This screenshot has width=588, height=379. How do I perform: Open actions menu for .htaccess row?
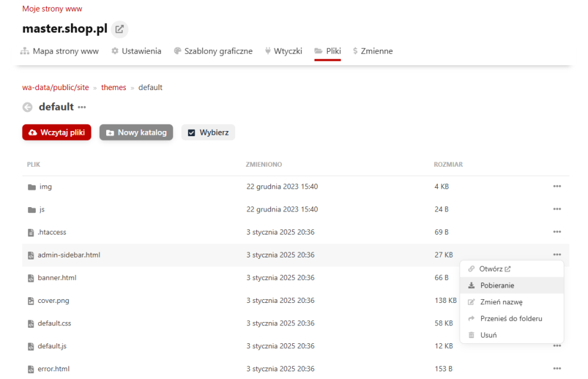[557, 233]
